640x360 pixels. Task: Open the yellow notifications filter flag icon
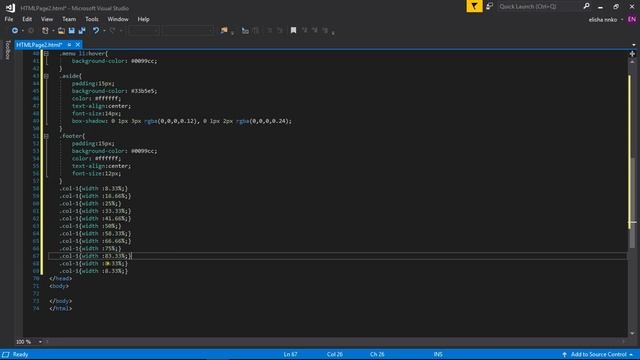click(x=474, y=6)
